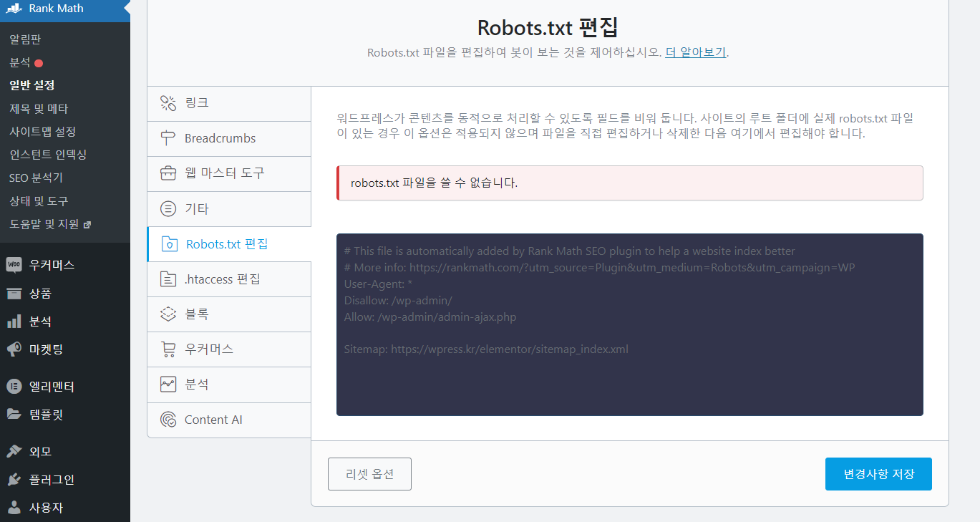Click the Breadcrumbs signpost icon

coord(169,138)
